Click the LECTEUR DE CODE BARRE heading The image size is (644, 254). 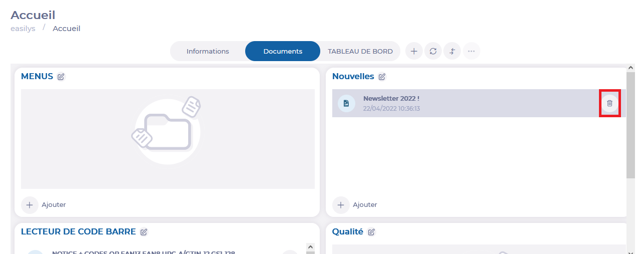79,232
